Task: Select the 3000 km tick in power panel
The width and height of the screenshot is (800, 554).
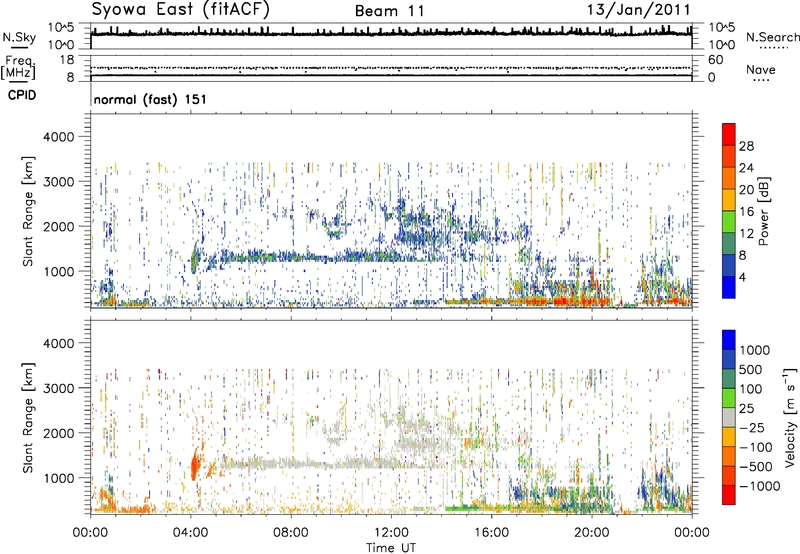Action: [58, 182]
